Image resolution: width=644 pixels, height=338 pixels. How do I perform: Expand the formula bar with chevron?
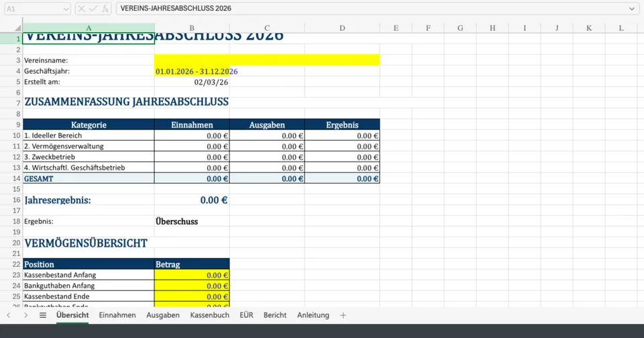[631, 9]
